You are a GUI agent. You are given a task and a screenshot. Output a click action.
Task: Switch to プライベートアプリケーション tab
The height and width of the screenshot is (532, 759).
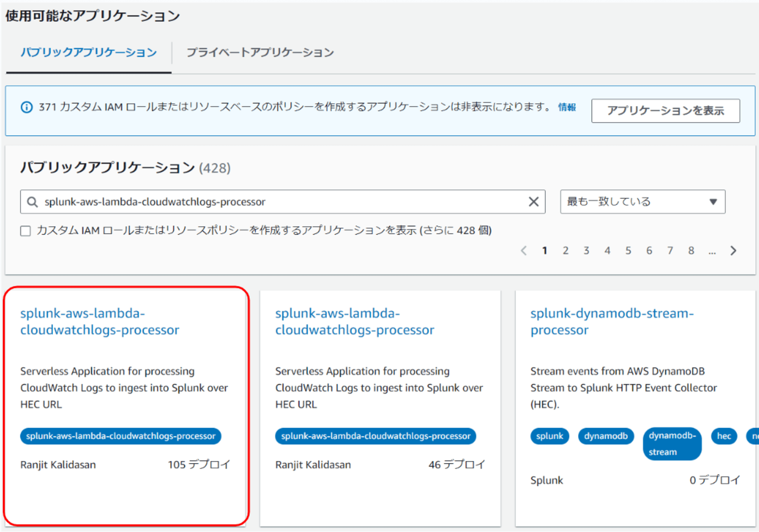click(260, 52)
